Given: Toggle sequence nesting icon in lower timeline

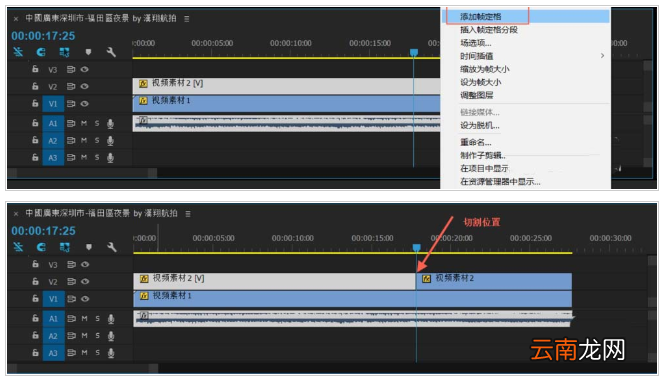Looking at the screenshot, I should click(x=18, y=247).
